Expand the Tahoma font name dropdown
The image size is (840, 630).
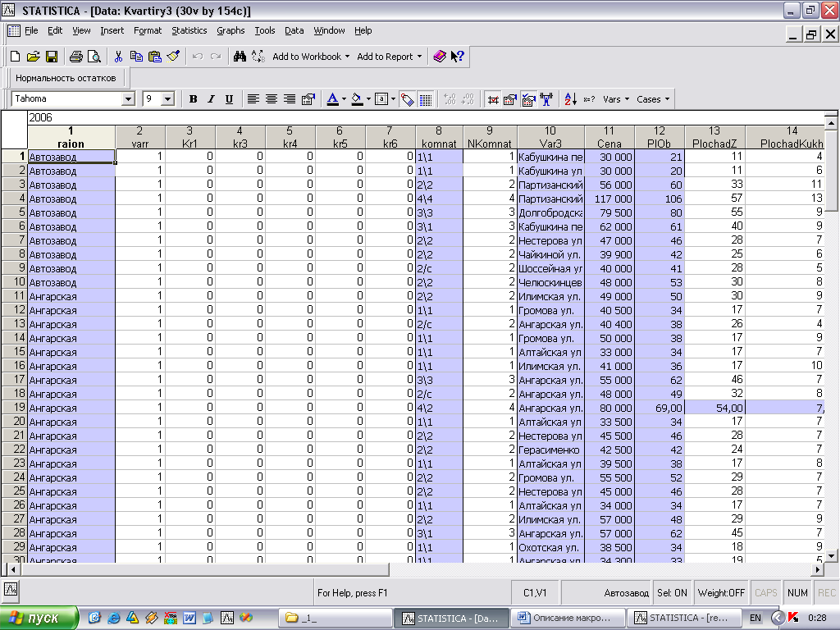[x=128, y=99]
